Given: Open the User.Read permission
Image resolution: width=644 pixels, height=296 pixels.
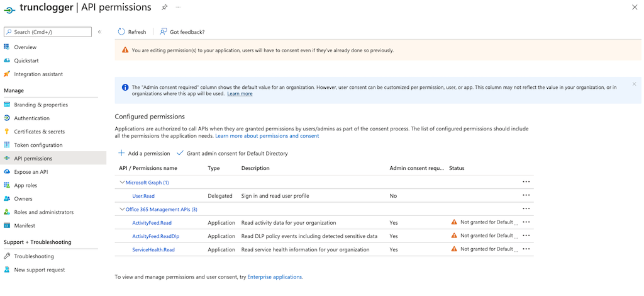Looking at the screenshot, I should click(x=143, y=196).
